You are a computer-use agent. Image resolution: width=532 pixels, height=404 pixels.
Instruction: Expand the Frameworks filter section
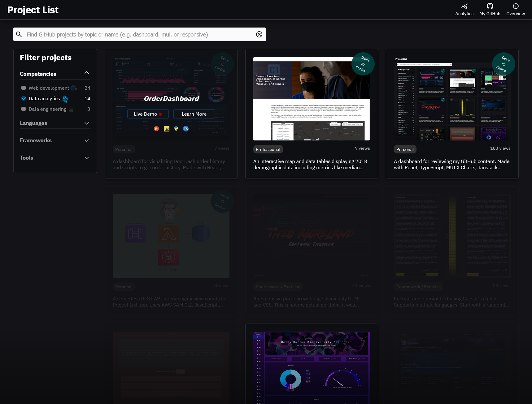[x=87, y=140]
